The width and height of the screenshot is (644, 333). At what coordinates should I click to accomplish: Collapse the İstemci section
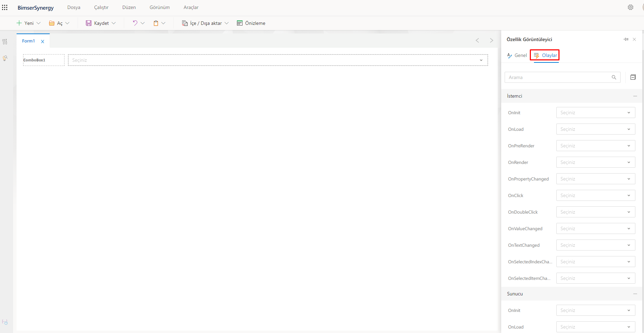click(x=635, y=96)
